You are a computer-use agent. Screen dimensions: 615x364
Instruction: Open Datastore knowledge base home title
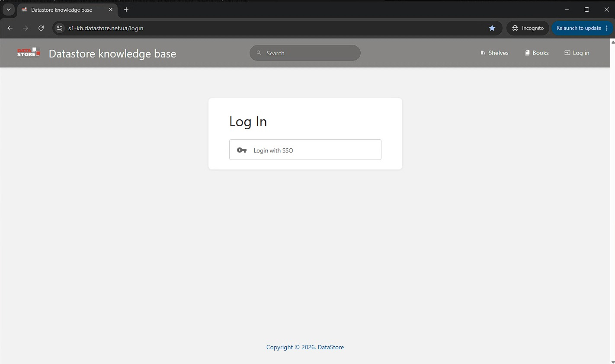tap(112, 54)
